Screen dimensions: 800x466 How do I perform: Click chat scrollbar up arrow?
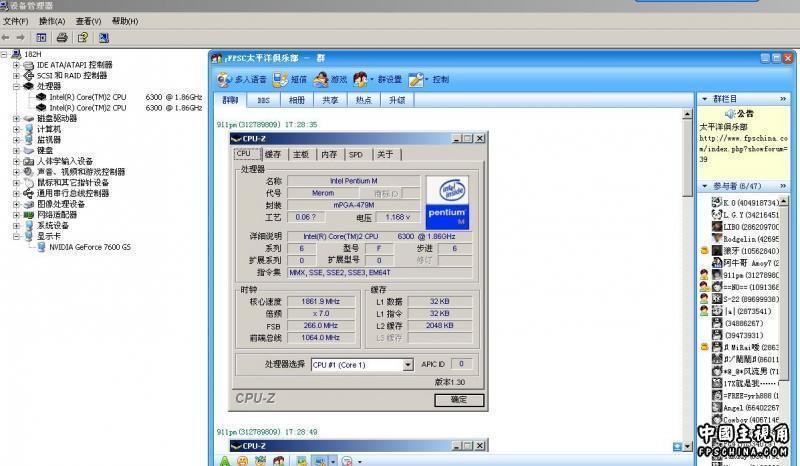(687, 114)
